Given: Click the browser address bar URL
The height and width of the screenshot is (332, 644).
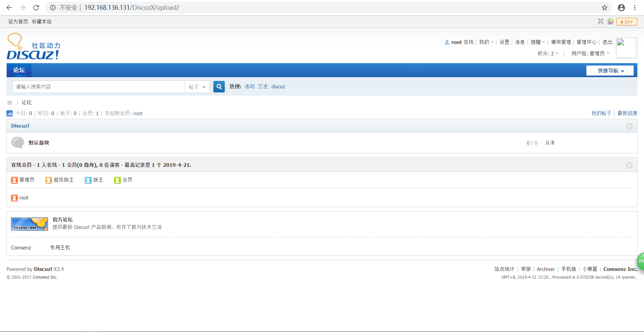Looking at the screenshot, I should pyautogui.click(x=131, y=7).
